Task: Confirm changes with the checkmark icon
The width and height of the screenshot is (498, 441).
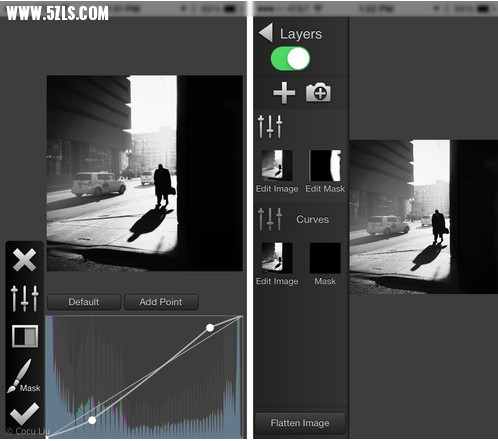Action: pos(24,414)
